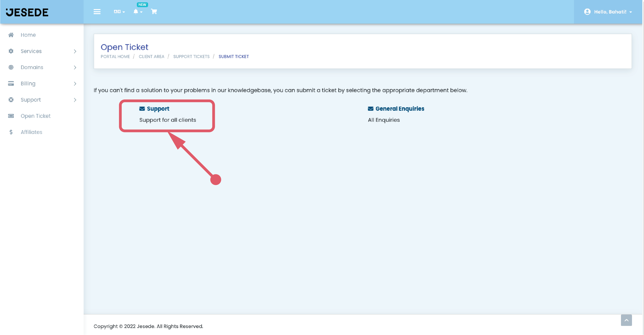Click the CLIENT AREA breadcrumb
The image size is (644, 335).
151,57
